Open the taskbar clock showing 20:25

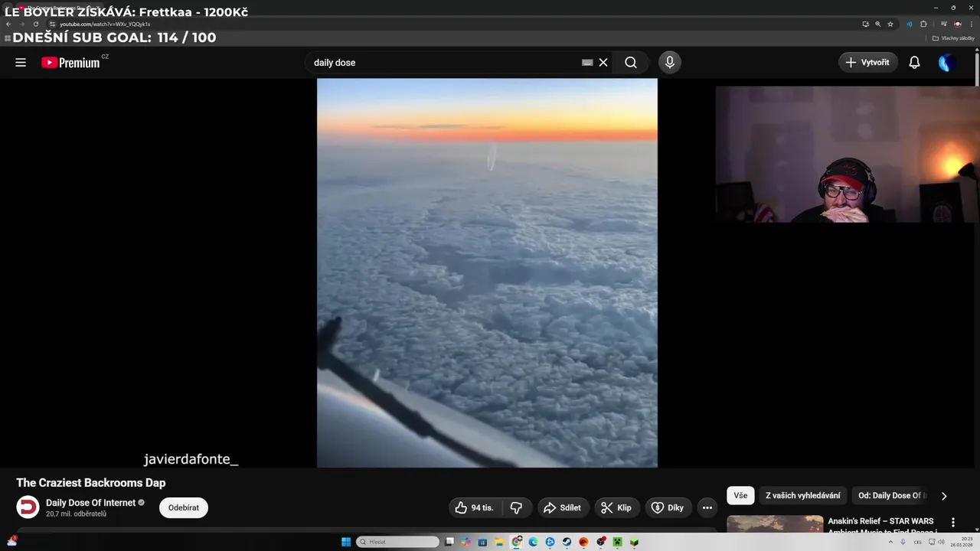(961, 542)
